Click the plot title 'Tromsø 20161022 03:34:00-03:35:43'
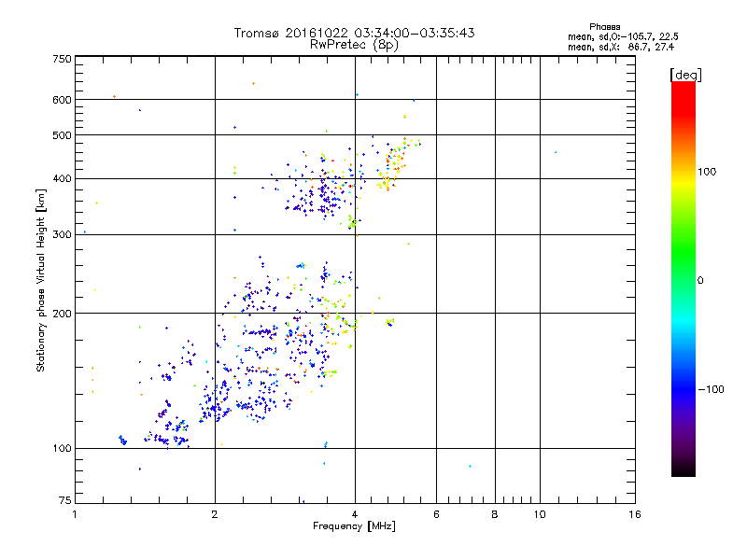 (x=354, y=33)
